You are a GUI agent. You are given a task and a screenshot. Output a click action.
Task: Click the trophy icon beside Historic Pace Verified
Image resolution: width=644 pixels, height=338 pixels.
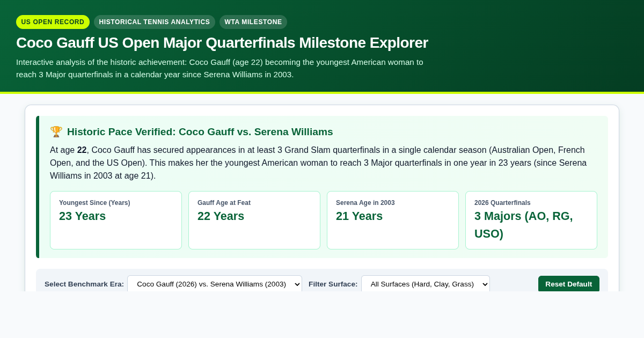pos(56,131)
